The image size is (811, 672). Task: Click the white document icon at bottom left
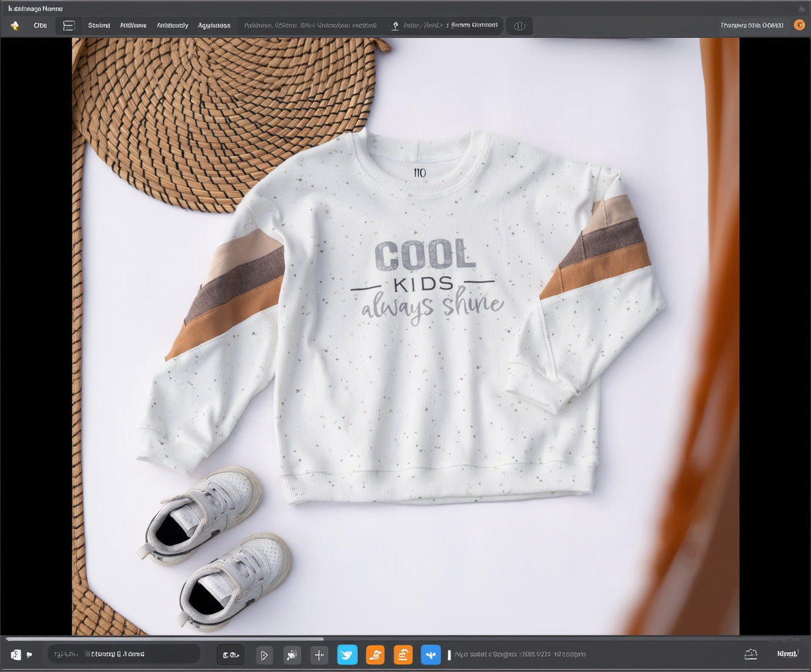(16, 655)
